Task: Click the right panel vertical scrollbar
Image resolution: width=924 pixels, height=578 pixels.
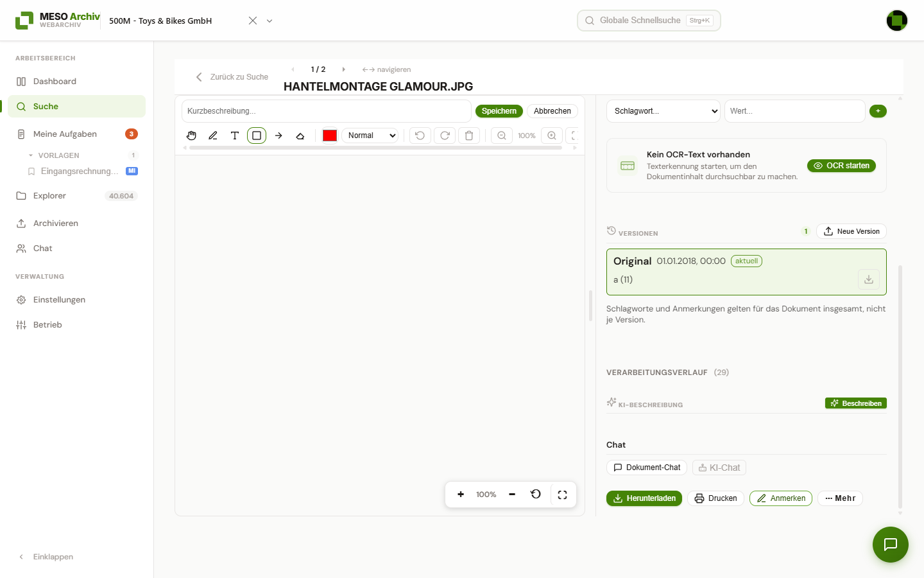Action: [x=900, y=385]
